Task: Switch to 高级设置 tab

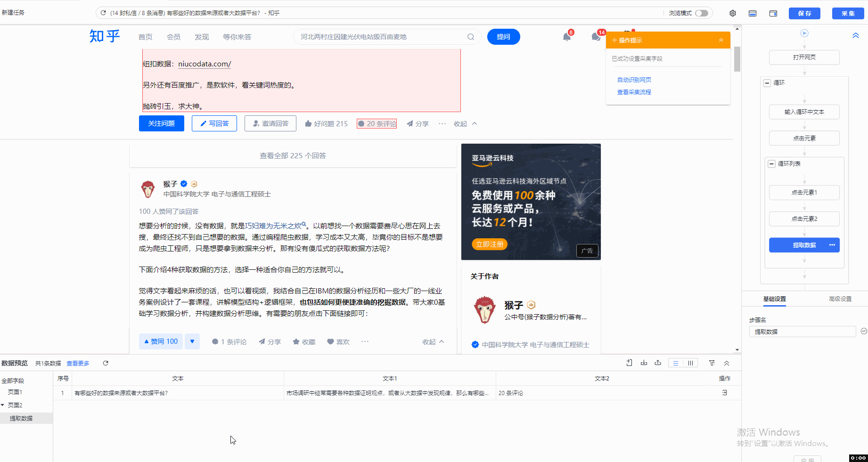Action: coord(840,299)
